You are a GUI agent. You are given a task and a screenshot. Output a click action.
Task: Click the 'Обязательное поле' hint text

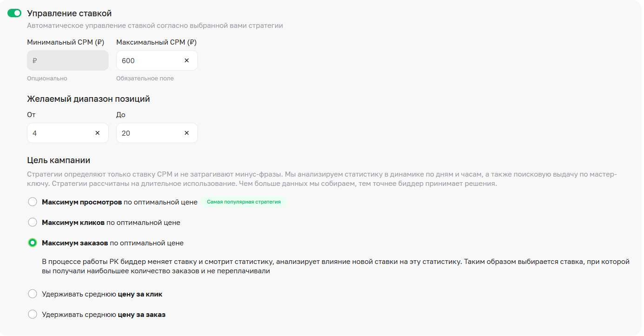click(x=145, y=79)
